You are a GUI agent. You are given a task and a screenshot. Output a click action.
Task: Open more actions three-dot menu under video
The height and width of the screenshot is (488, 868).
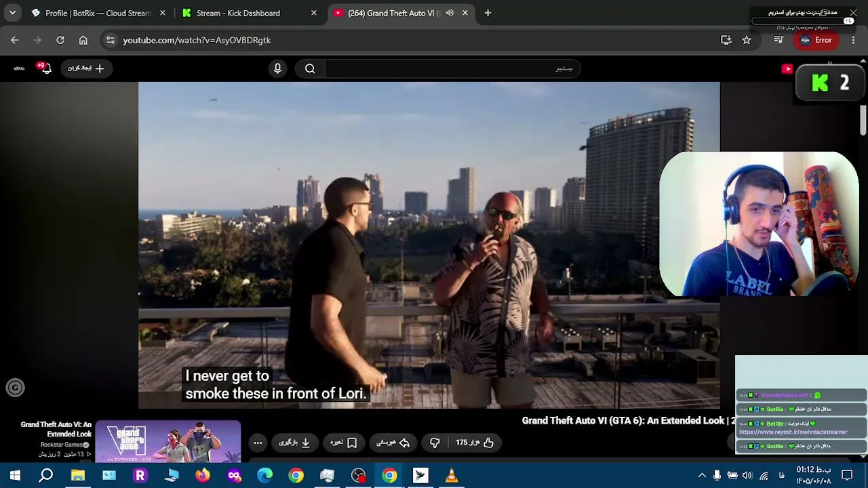[x=258, y=443]
